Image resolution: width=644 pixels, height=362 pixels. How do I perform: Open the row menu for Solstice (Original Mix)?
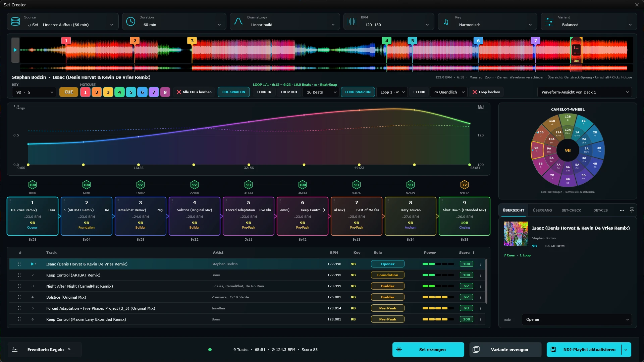point(480,297)
